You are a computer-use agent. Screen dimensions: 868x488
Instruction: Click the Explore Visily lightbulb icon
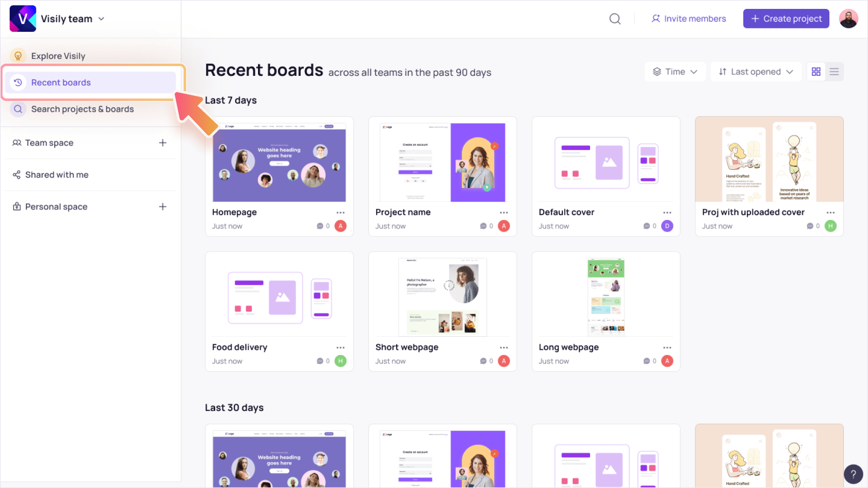(x=18, y=55)
